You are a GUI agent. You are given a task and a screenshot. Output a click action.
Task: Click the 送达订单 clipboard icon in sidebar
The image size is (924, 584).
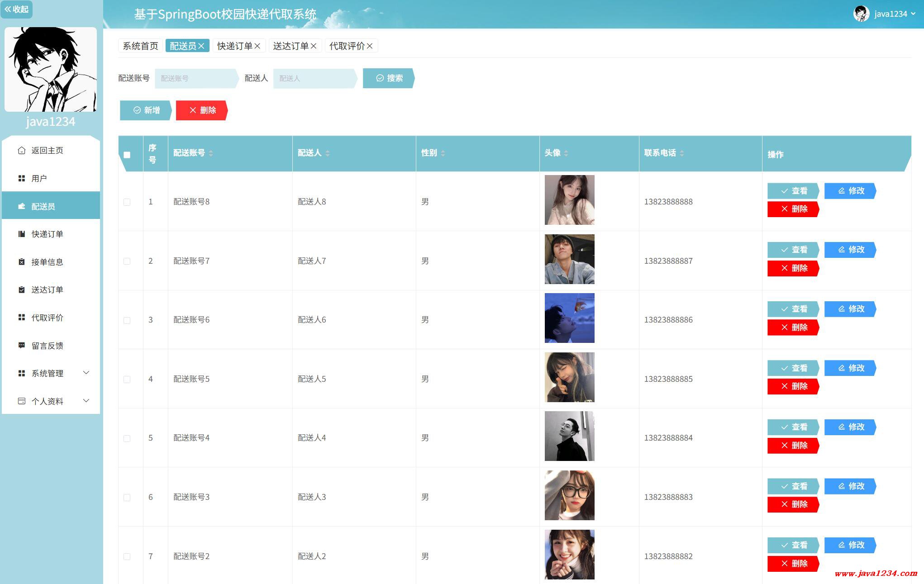pyautogui.click(x=21, y=290)
